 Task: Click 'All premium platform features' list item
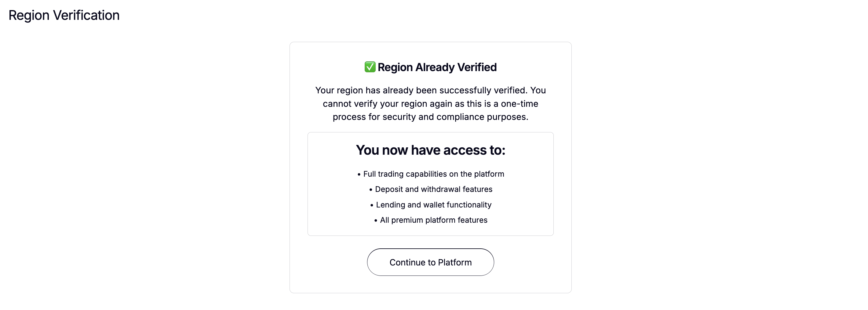tap(433, 220)
